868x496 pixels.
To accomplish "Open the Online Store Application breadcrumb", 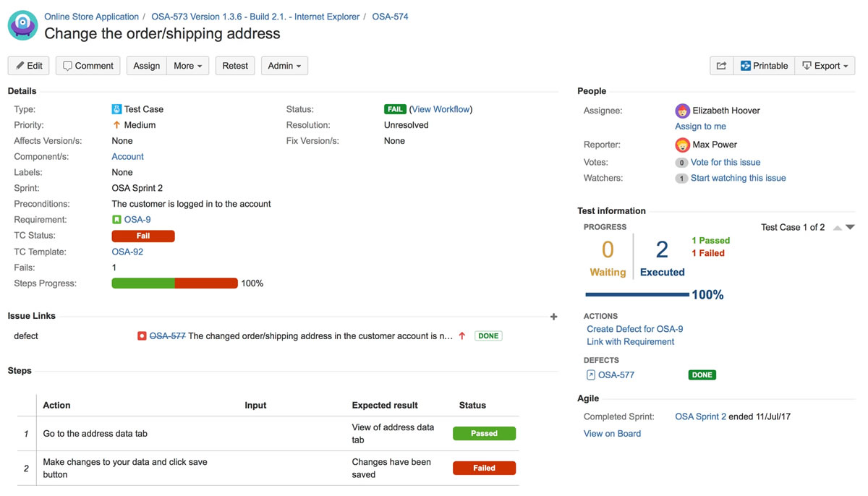I will pyautogui.click(x=91, y=16).
